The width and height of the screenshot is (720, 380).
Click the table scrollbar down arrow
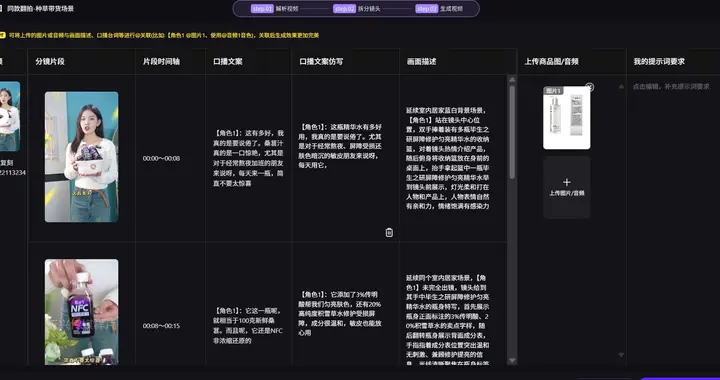tap(512, 361)
